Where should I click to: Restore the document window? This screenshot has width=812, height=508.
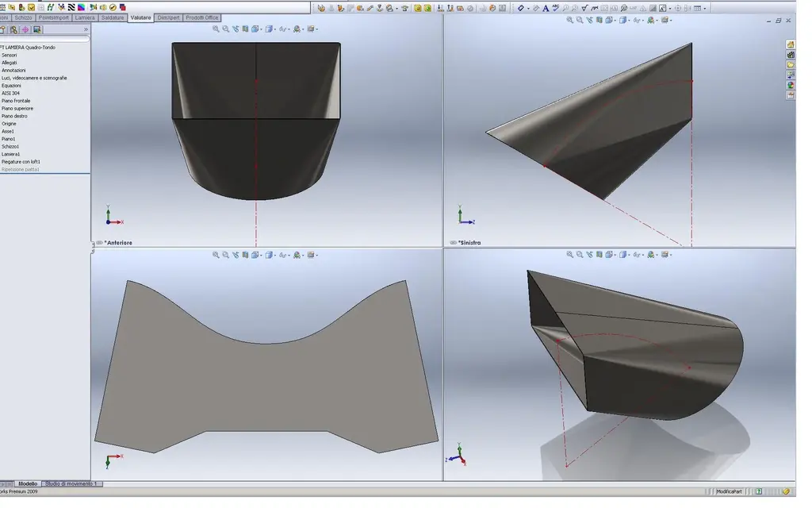click(779, 20)
